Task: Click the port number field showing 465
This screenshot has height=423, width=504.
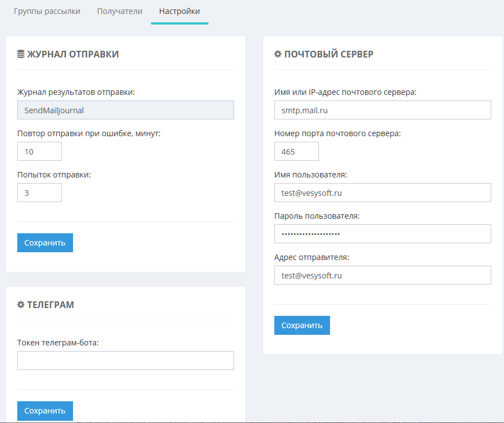Action: tap(296, 151)
